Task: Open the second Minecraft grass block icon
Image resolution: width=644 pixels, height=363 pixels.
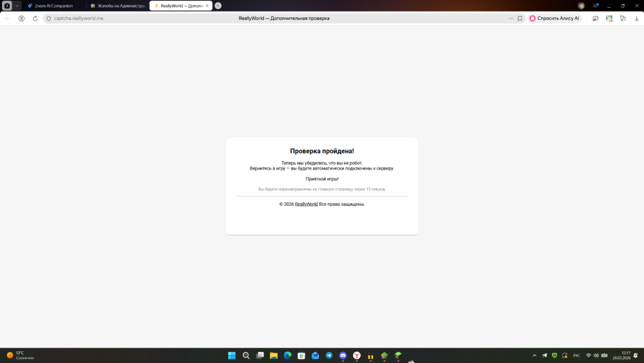Action: (398, 356)
